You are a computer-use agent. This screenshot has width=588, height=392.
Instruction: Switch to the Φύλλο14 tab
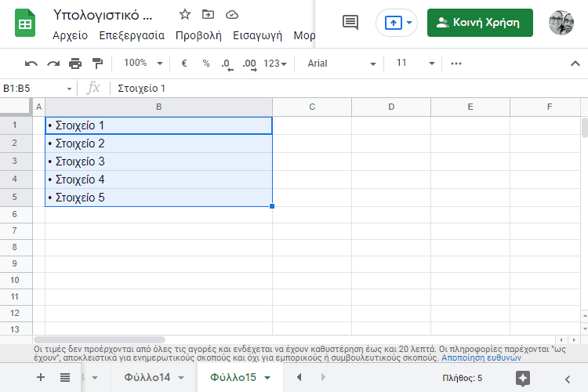tap(147, 377)
